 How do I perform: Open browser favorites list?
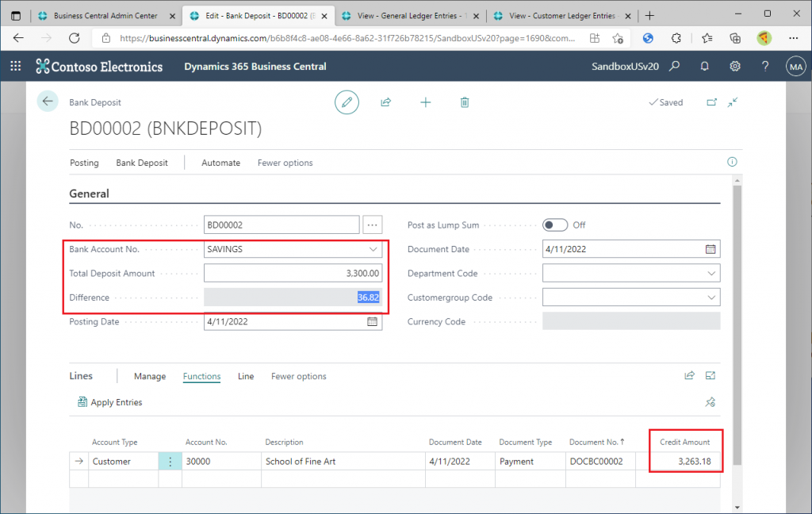click(x=707, y=38)
